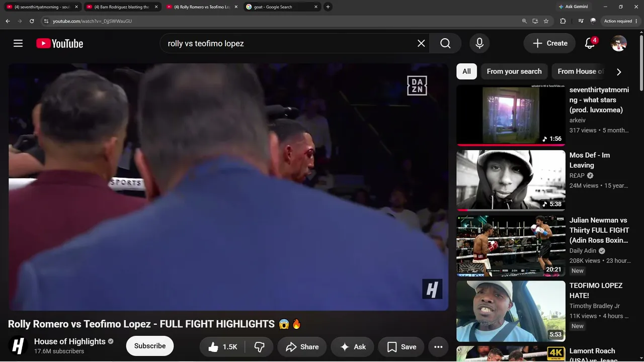Click the Ask Gemini button
The width and height of the screenshot is (644, 362).
click(x=573, y=7)
